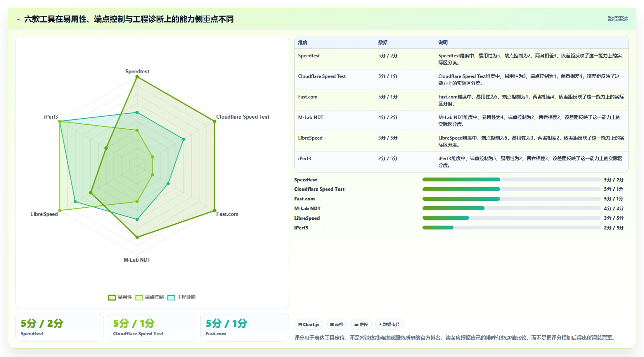Select the M-Lab NDT progress bar
Screen dimensions: 644x357
(x=511, y=208)
